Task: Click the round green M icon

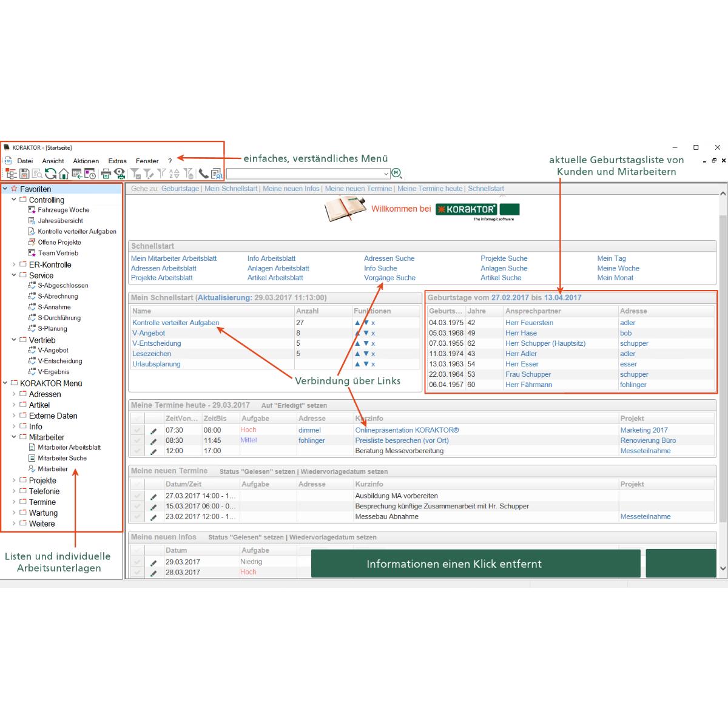Action: click(397, 174)
